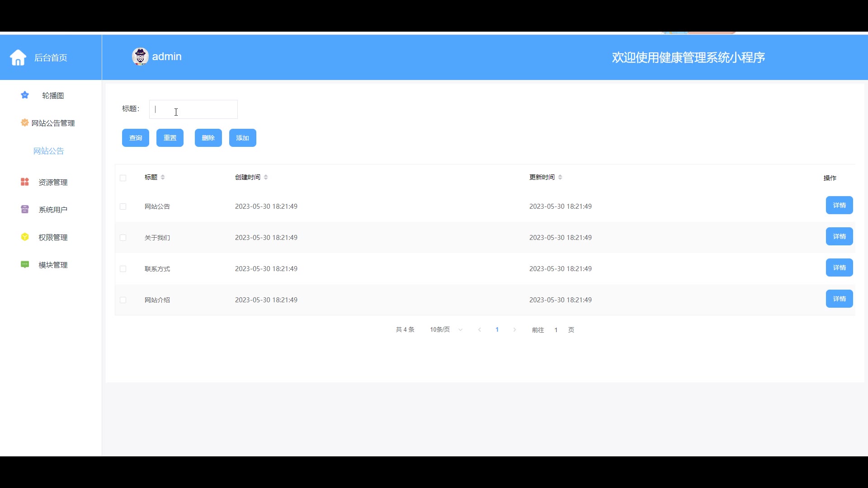Open the 10条/页 page size dropdown
Screen dimensions: 868x488
coord(446,330)
